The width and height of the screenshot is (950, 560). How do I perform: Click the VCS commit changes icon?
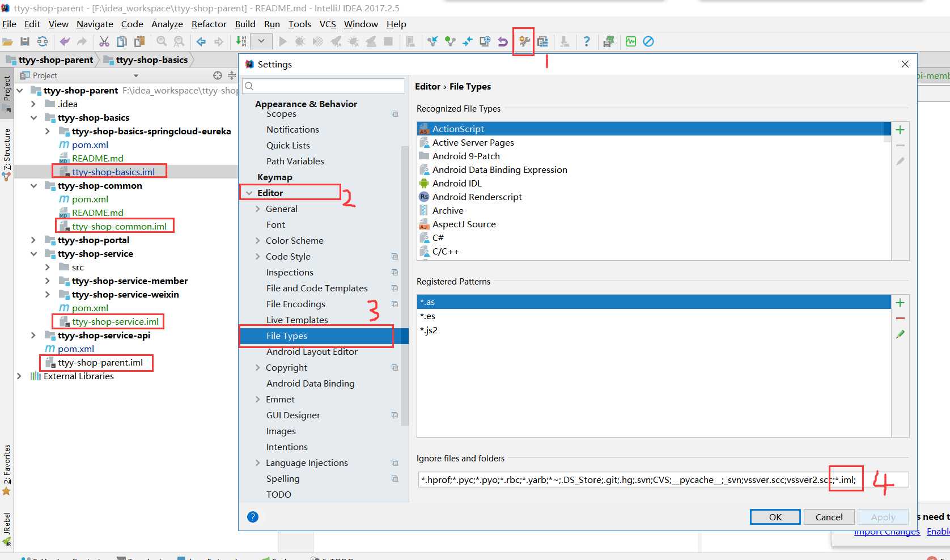pos(450,41)
